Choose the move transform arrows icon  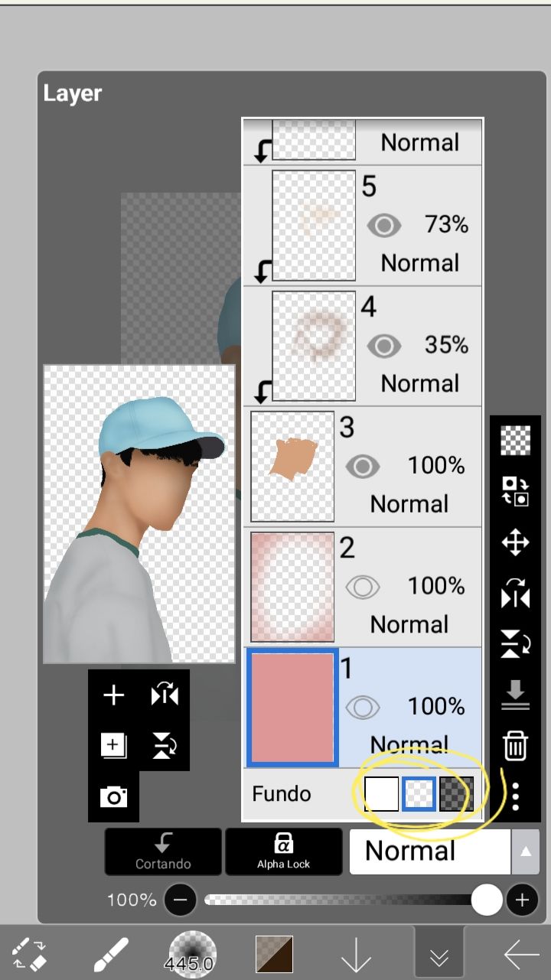[x=515, y=543]
